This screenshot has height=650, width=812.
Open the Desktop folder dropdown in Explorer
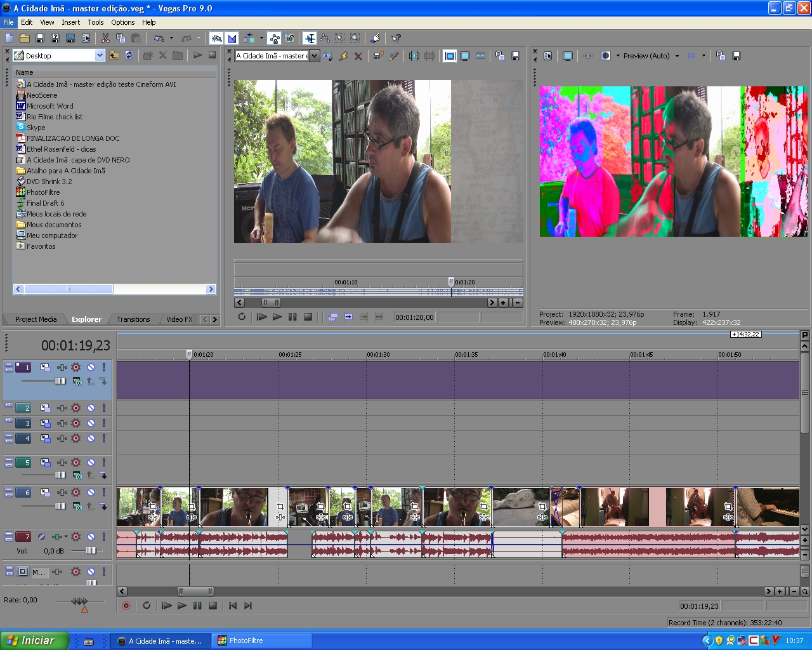tap(100, 56)
